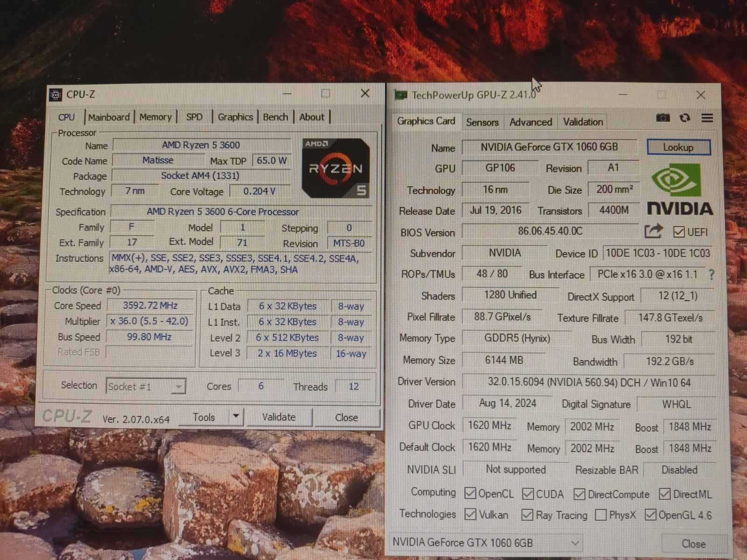Click the Shaders value 1280 Unified

tap(510, 295)
